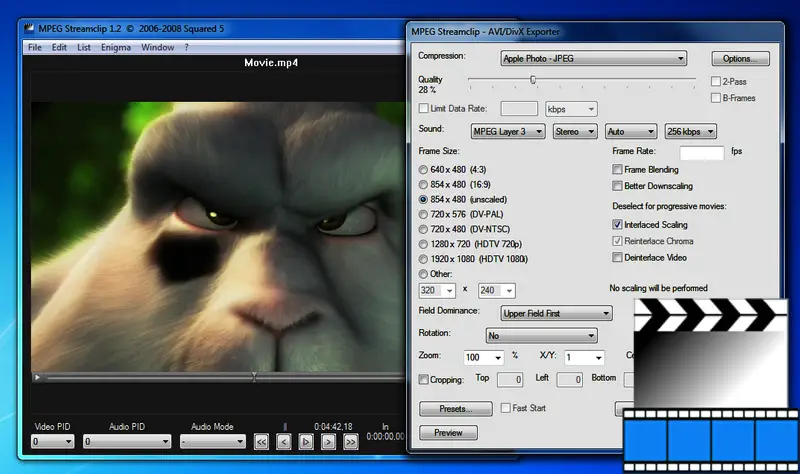Check the Limit Data Rate box
The image size is (800, 474).
pos(423,108)
